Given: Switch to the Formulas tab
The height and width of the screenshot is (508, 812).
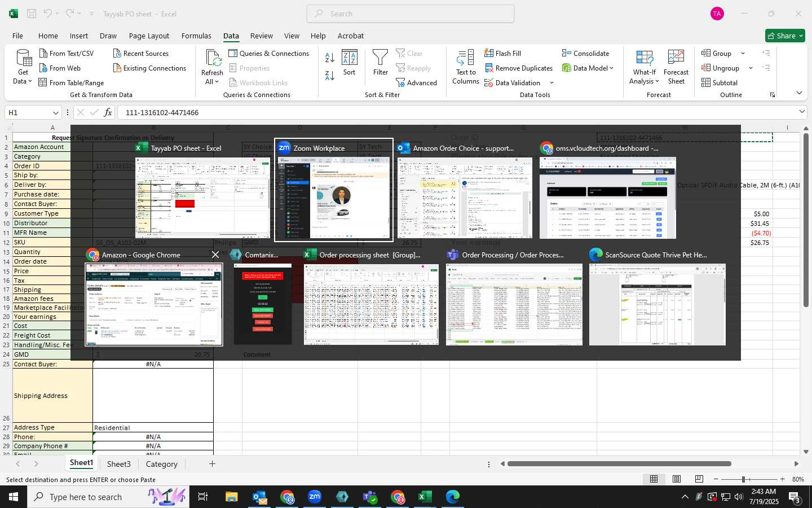Looking at the screenshot, I should click(196, 36).
